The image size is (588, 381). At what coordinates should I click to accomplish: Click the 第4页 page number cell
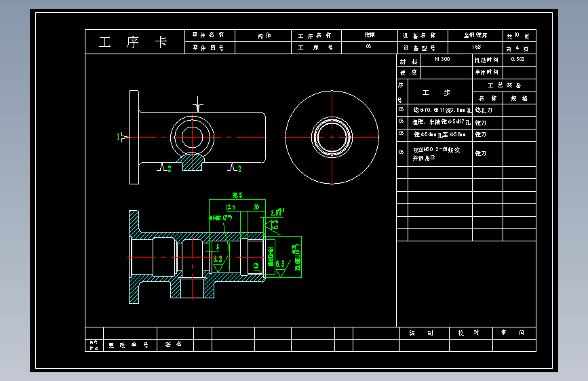click(x=520, y=48)
